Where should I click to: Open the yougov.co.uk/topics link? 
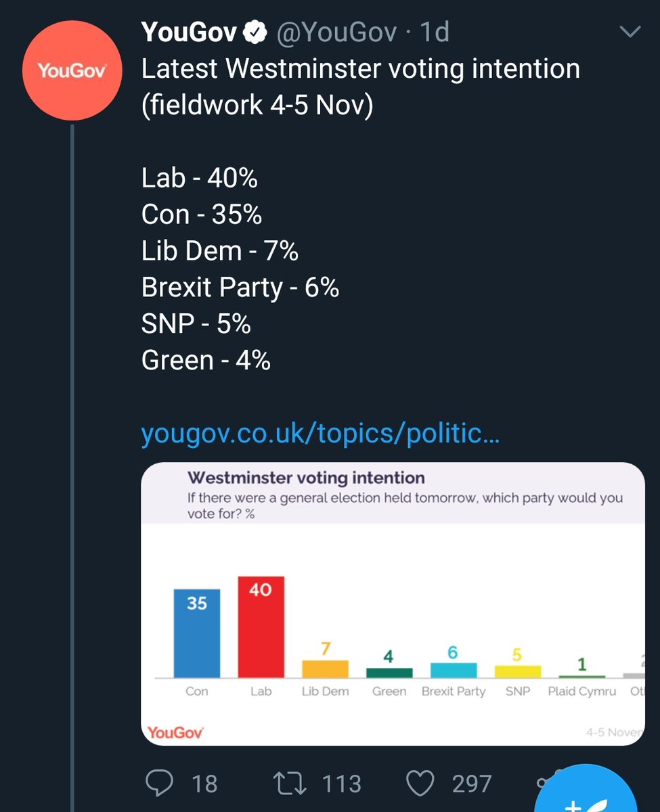[x=320, y=434]
